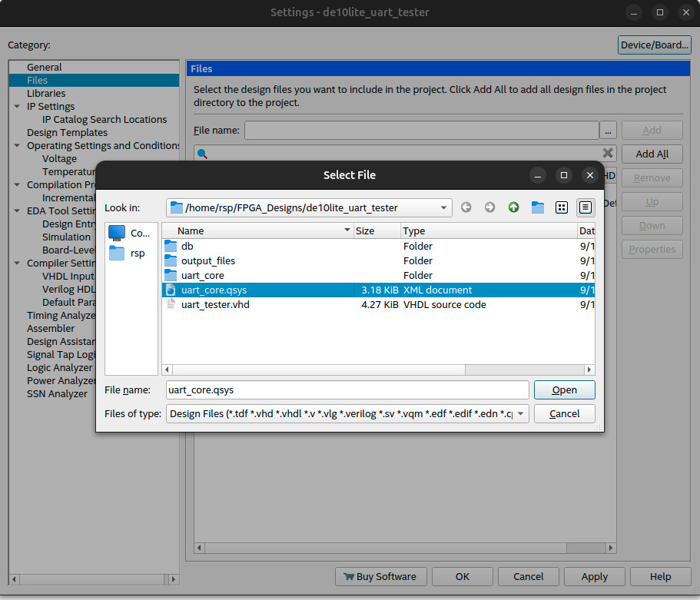Image resolution: width=700 pixels, height=600 pixels.
Task: Select the General category
Action: tap(45, 68)
